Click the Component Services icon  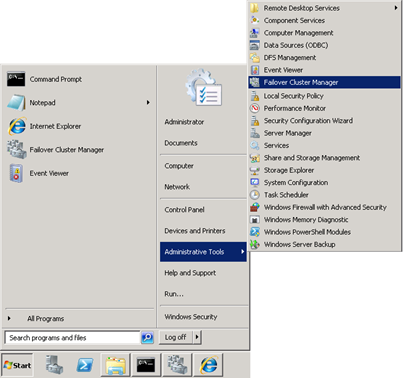point(255,20)
